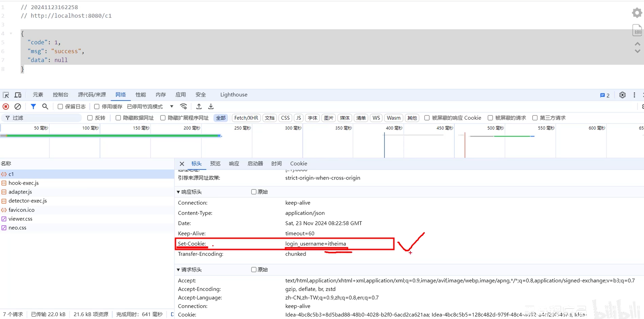
Task: Switch to the 控制台 tab
Action: tap(60, 95)
